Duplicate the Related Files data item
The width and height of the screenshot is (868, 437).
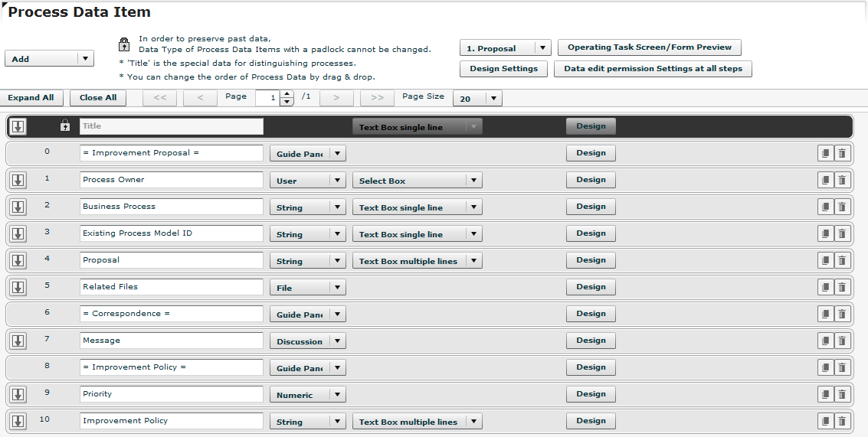[825, 287]
